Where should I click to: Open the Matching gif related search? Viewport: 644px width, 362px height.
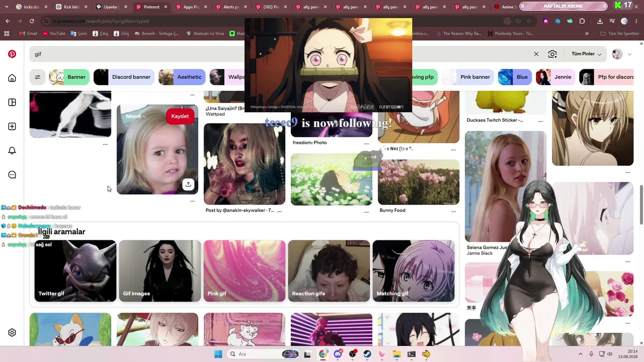414,271
